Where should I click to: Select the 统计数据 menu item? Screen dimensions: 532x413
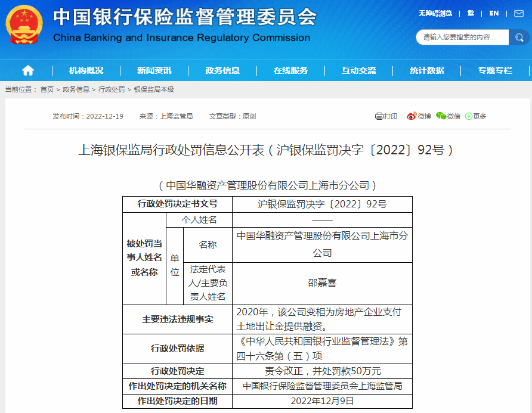426,70
